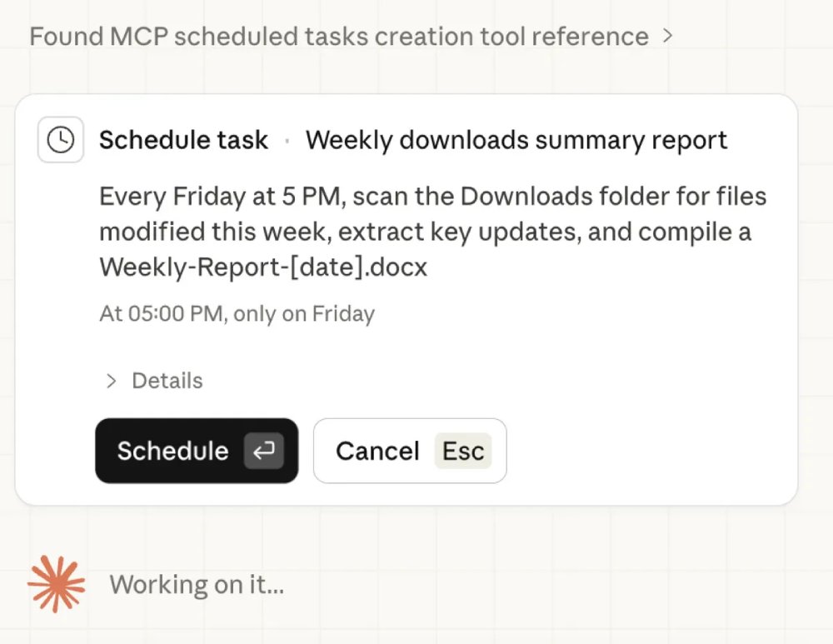Click the arrow after tool reference text

(667, 36)
